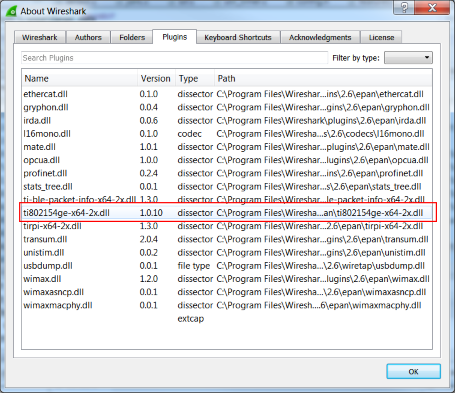Close the About Wireshark dialog

(432, 7)
